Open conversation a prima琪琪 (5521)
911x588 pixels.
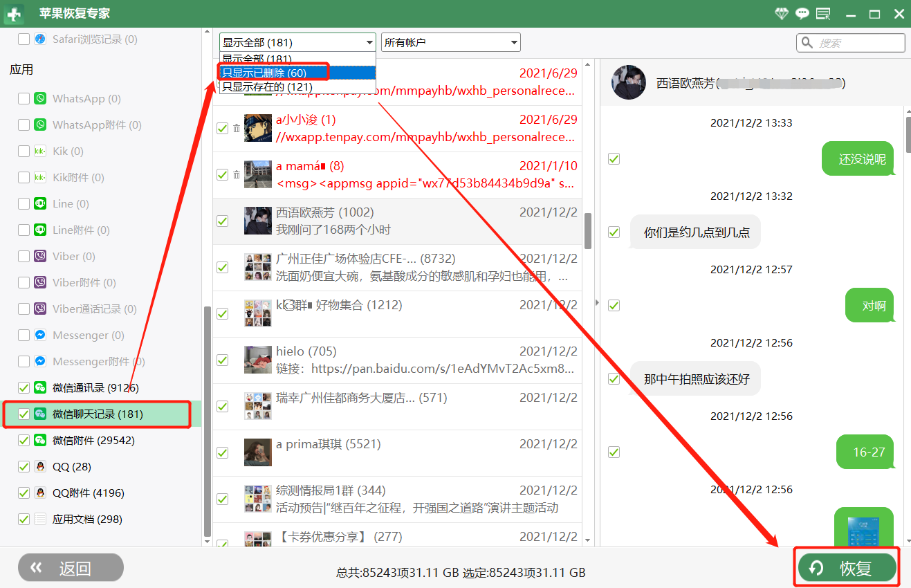pyautogui.click(x=397, y=453)
